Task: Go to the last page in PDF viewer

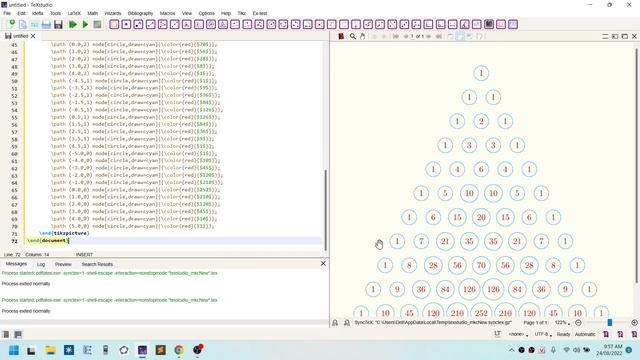Action: 439,36
